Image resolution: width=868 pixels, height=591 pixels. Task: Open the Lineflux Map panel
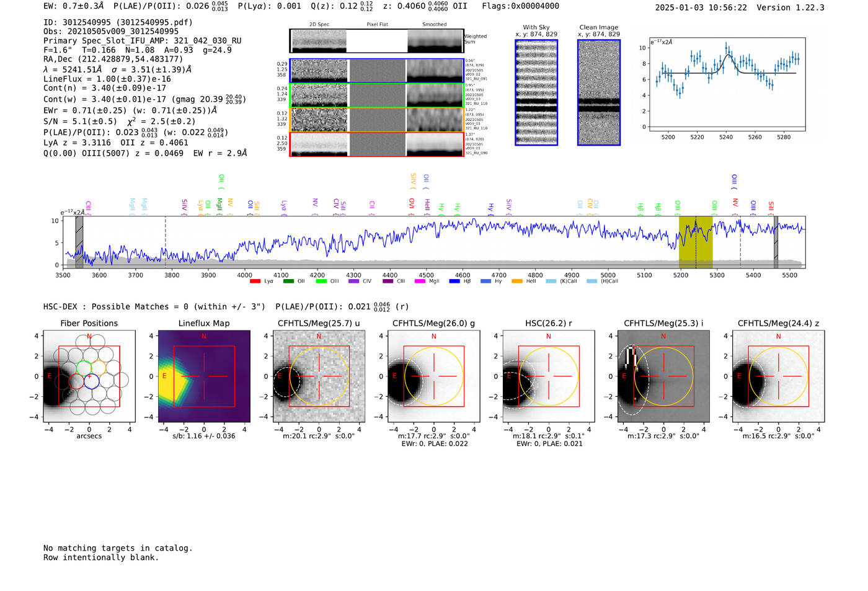(x=204, y=376)
